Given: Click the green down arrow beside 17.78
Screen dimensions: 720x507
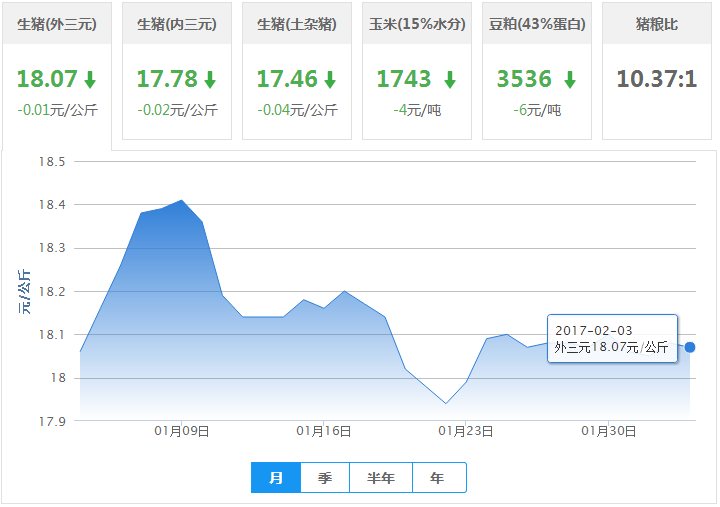Looking at the screenshot, I should pyautogui.click(x=210, y=80).
